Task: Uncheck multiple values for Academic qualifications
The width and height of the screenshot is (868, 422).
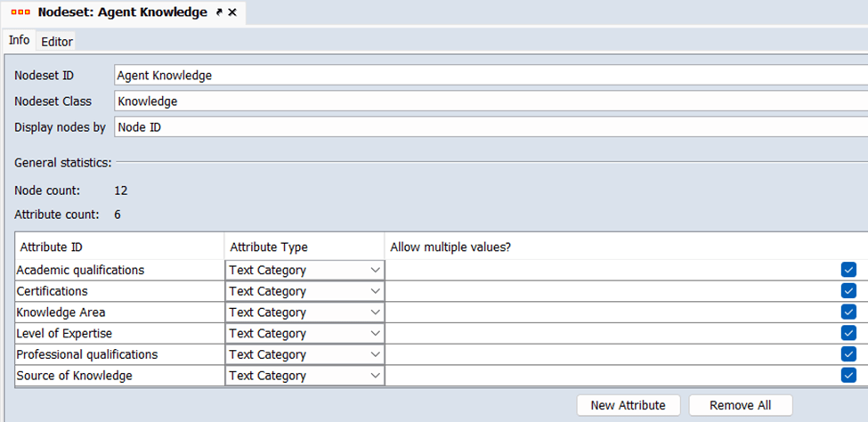Action: (x=848, y=270)
